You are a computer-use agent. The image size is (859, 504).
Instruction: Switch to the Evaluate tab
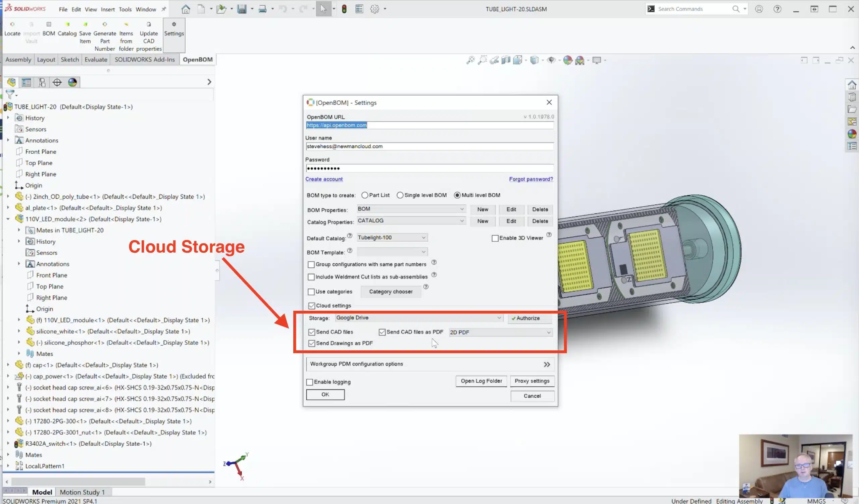[x=96, y=59]
